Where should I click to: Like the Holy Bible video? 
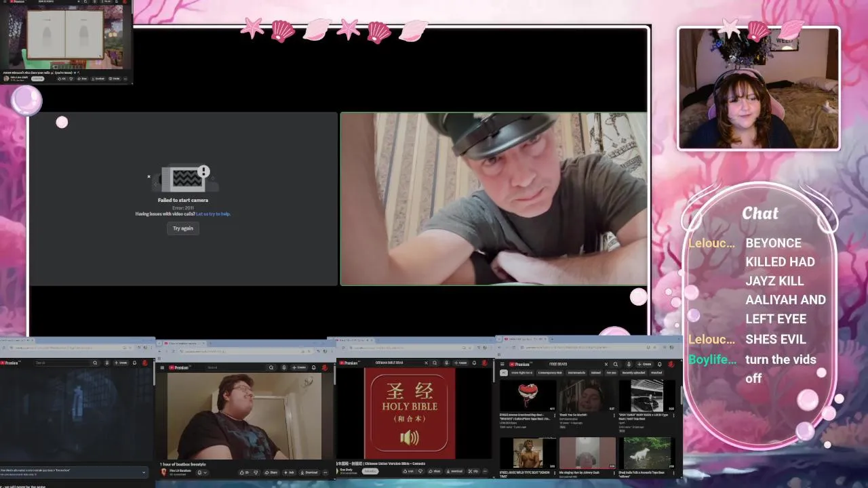click(x=408, y=471)
